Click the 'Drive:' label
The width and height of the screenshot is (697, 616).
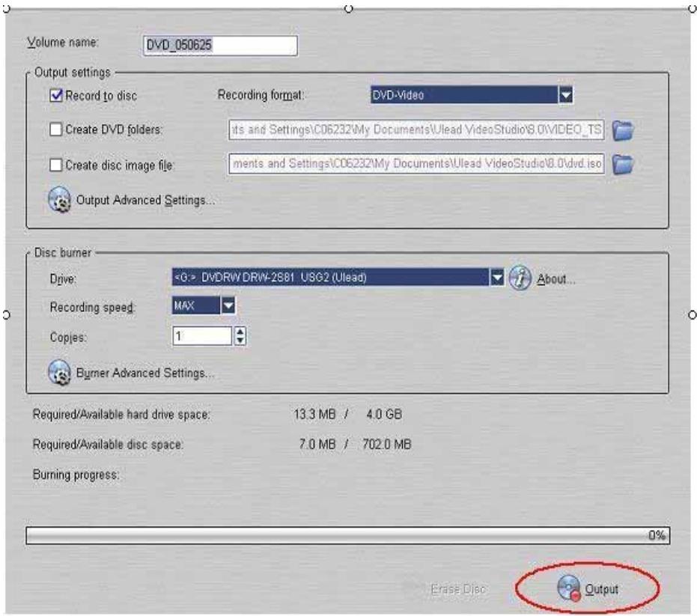63,279
